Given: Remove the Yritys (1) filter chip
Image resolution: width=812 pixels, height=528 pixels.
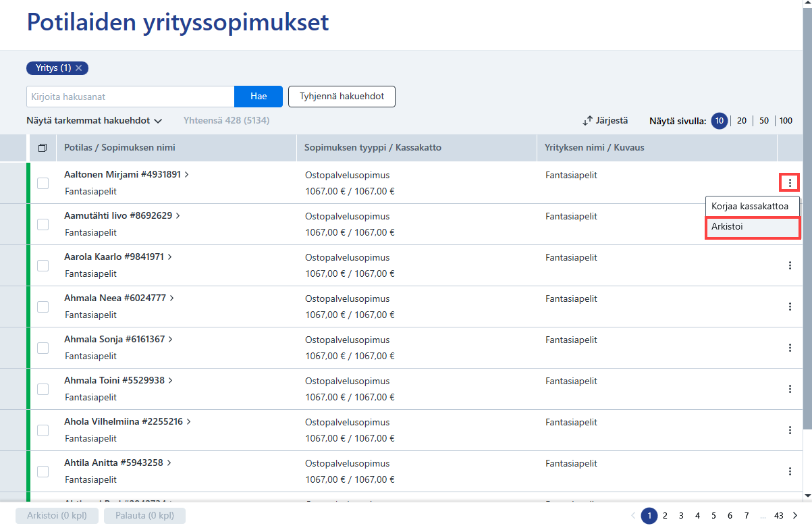Looking at the screenshot, I should 79,68.
